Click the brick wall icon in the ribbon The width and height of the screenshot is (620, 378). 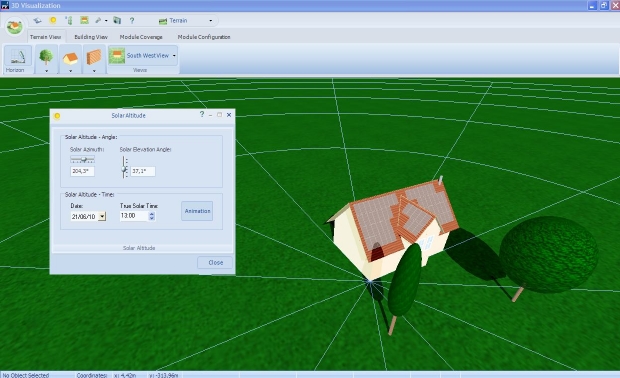94,57
